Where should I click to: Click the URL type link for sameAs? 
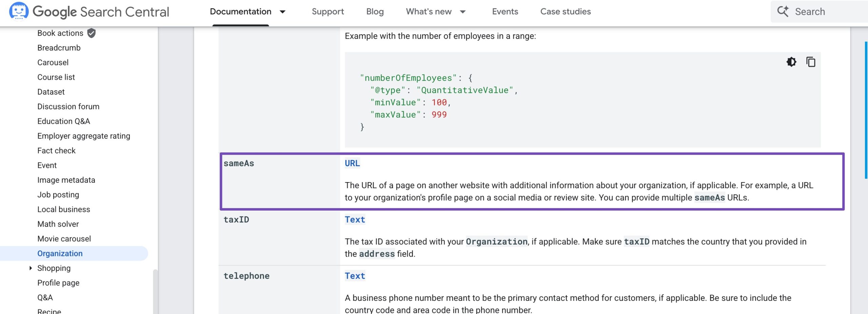coord(352,163)
